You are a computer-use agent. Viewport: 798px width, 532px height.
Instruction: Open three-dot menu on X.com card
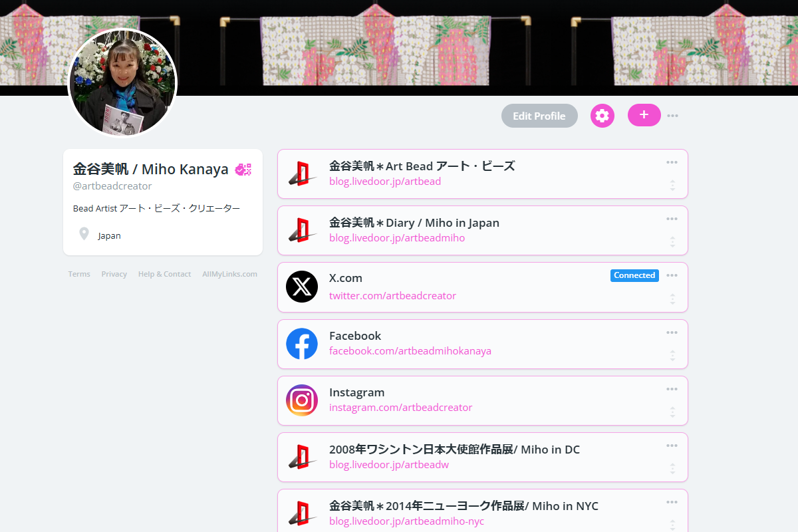point(672,275)
